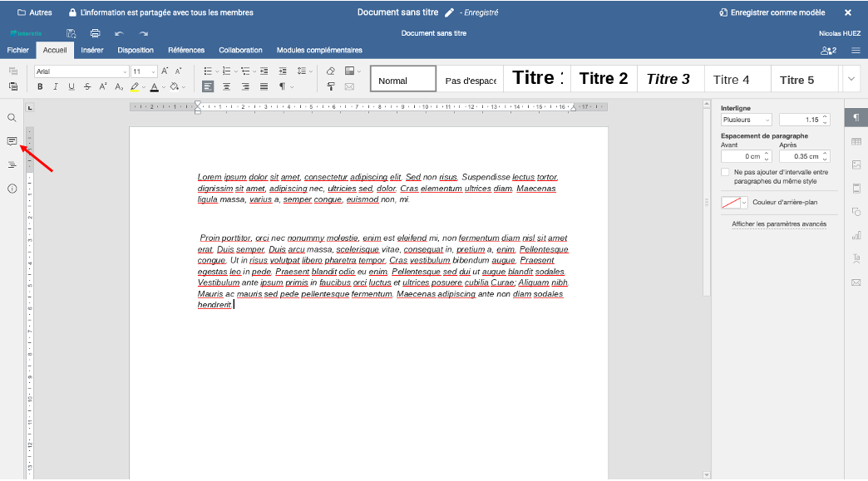Justify the paragraph text

(x=264, y=86)
